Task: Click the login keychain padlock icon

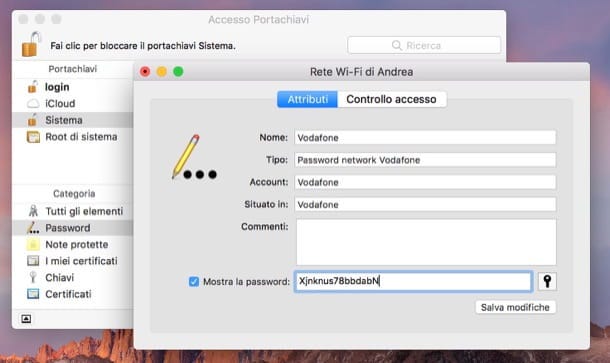Action: pyautogui.click(x=33, y=87)
